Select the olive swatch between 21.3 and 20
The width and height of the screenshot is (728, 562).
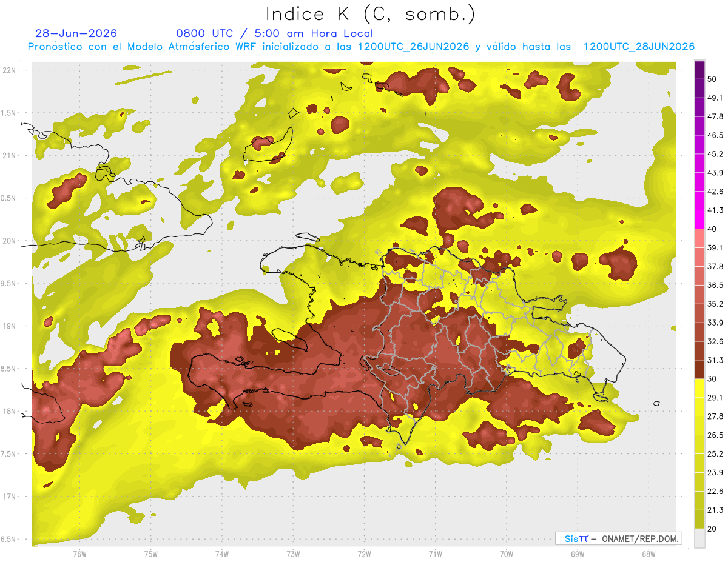click(699, 519)
